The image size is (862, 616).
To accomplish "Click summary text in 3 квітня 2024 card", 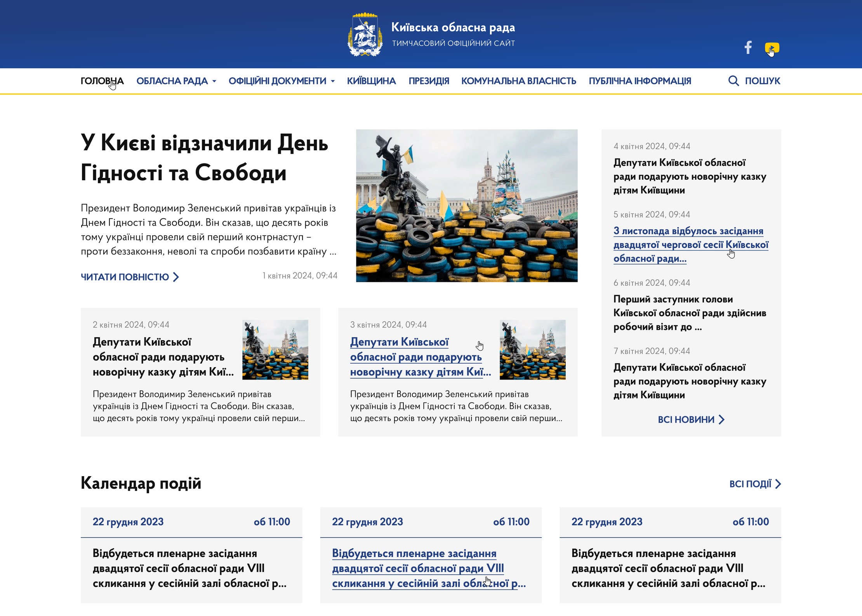I will tap(456, 406).
